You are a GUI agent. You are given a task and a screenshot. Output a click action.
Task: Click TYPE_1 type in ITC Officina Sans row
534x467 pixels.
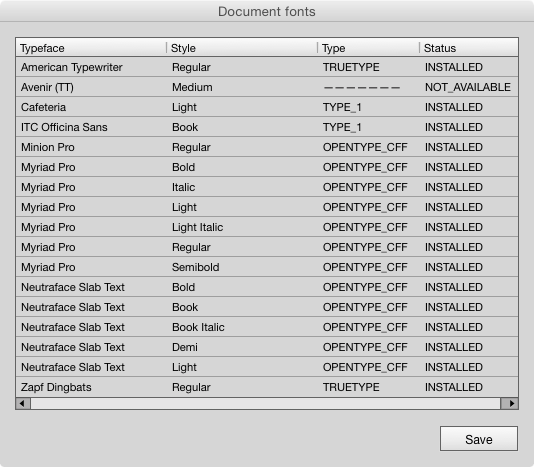click(342, 127)
